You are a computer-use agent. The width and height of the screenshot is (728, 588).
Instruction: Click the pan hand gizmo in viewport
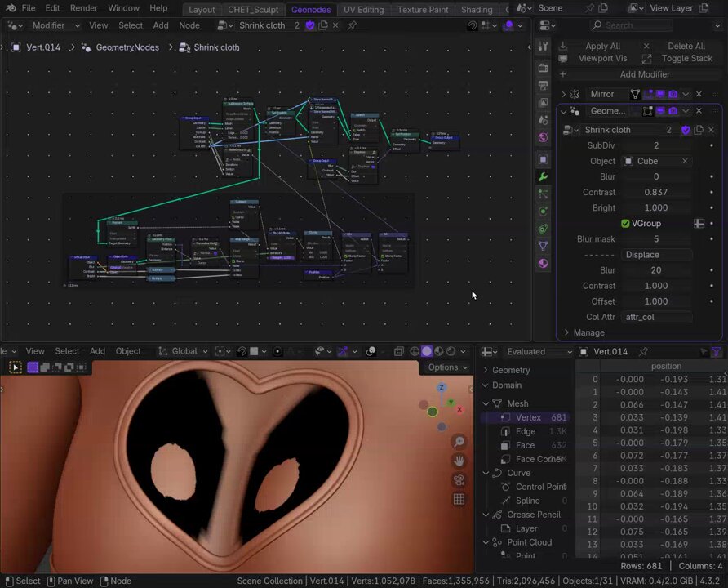(x=459, y=461)
